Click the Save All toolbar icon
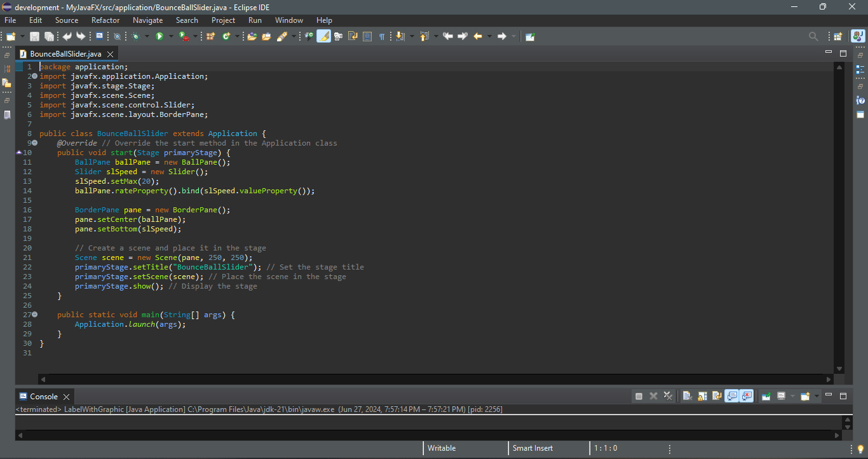Image resolution: width=868 pixels, height=459 pixels. (48, 37)
